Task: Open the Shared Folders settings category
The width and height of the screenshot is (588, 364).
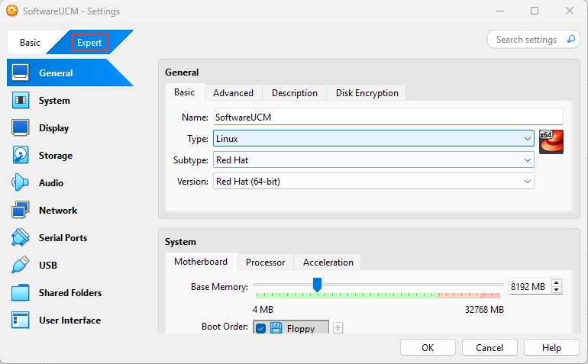Action: coord(70,293)
